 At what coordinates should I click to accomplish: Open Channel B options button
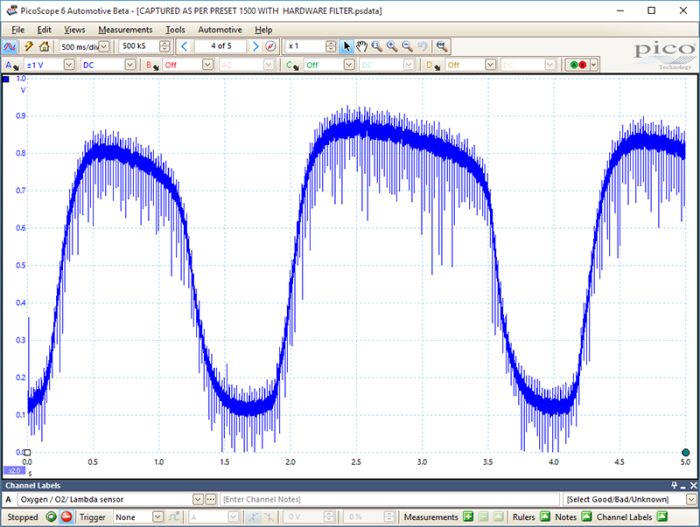tap(152, 65)
